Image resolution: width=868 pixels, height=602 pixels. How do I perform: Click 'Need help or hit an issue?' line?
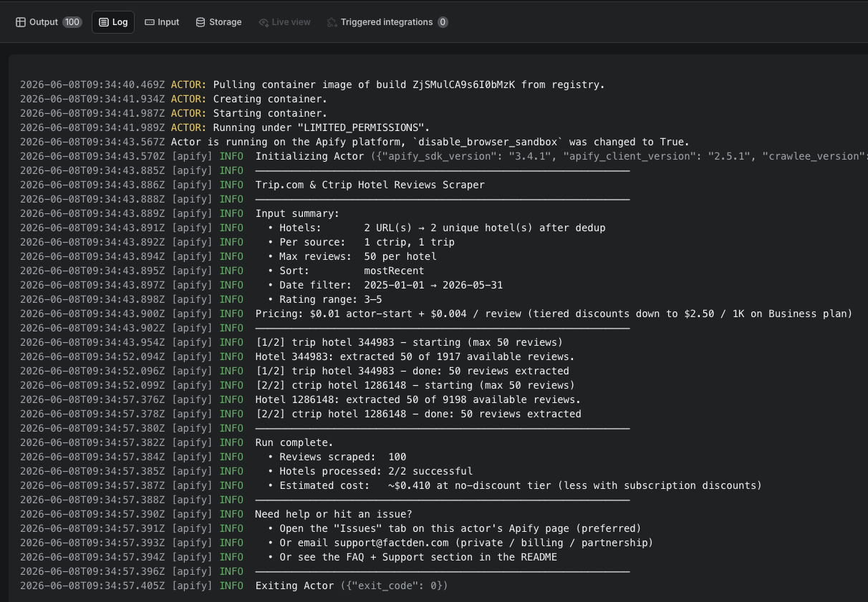tap(216, 514)
